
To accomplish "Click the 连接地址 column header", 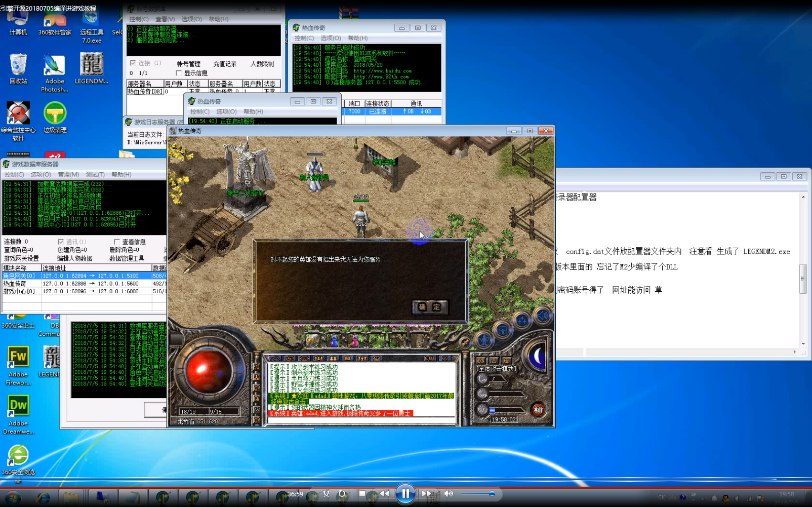I will [x=96, y=268].
